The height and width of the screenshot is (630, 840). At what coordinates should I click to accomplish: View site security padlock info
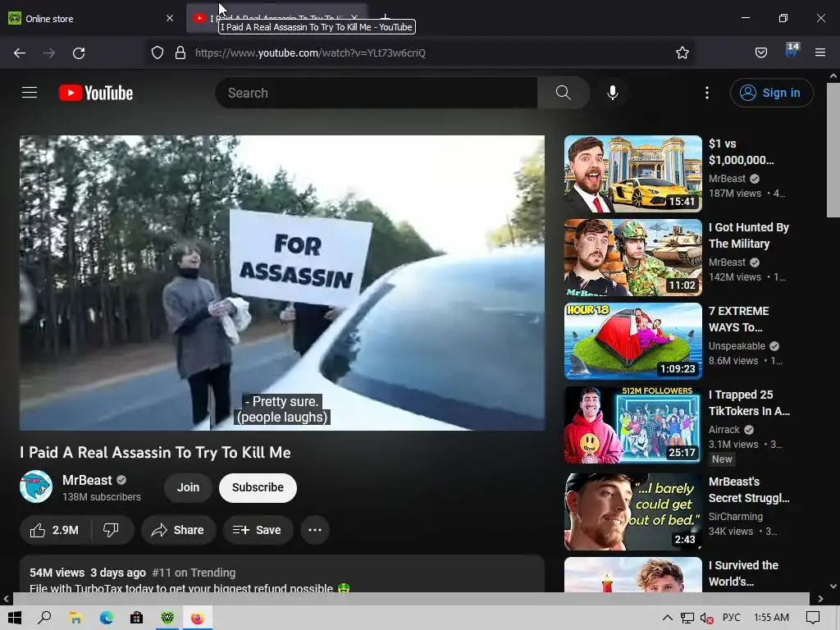click(x=180, y=52)
